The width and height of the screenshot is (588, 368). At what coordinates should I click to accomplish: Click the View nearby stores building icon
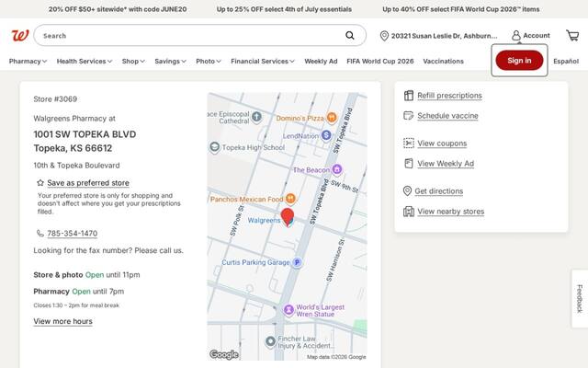click(408, 212)
